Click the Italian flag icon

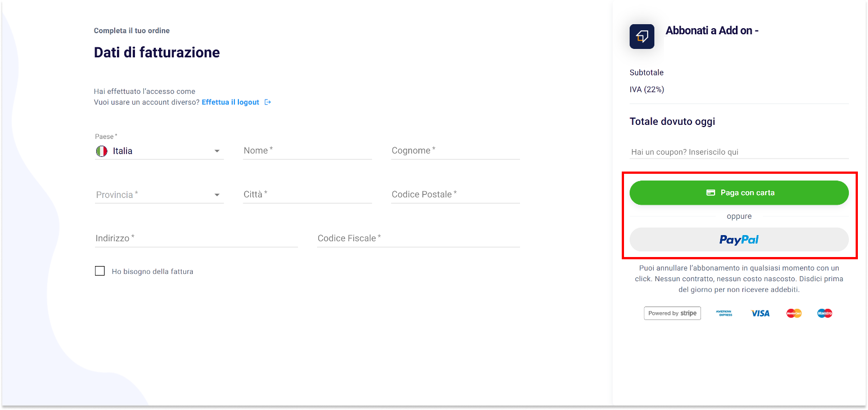point(101,151)
